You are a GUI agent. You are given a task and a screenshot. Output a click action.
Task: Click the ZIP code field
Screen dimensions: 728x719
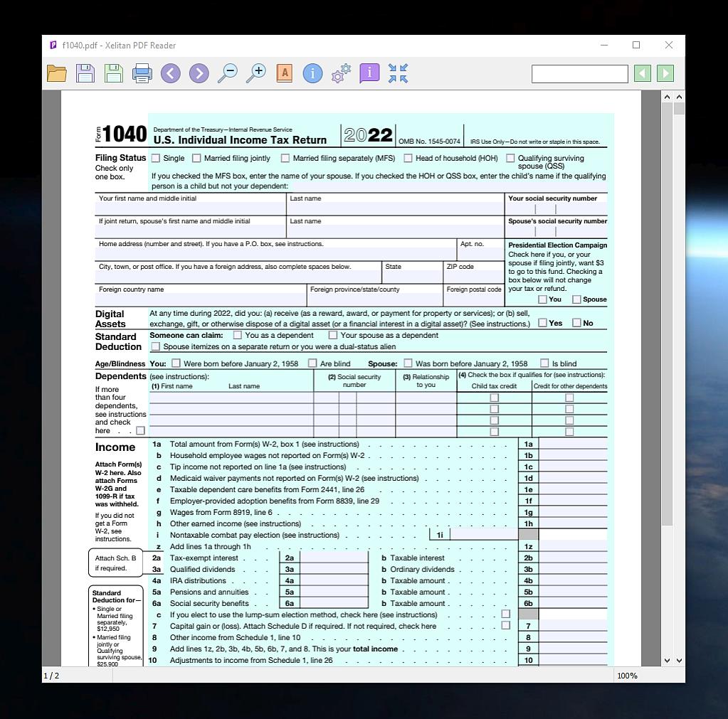(473, 277)
